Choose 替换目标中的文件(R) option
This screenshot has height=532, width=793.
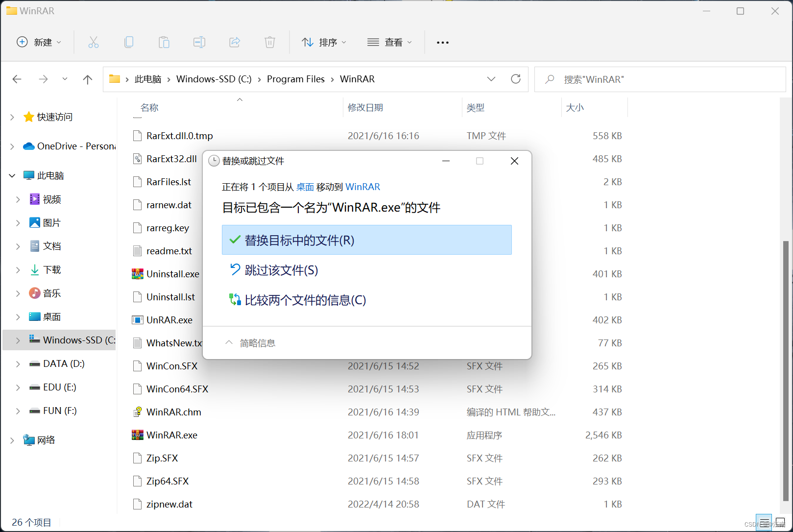(x=367, y=240)
